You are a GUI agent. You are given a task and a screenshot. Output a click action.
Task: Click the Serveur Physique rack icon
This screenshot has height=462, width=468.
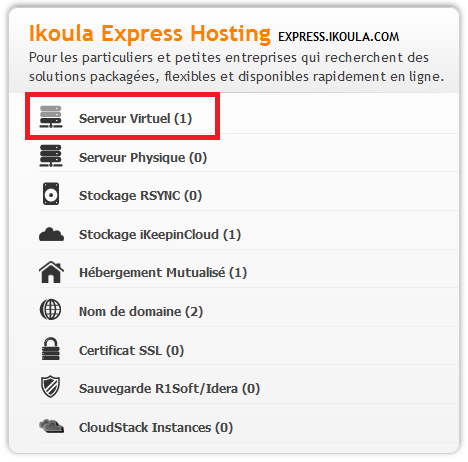point(51,156)
